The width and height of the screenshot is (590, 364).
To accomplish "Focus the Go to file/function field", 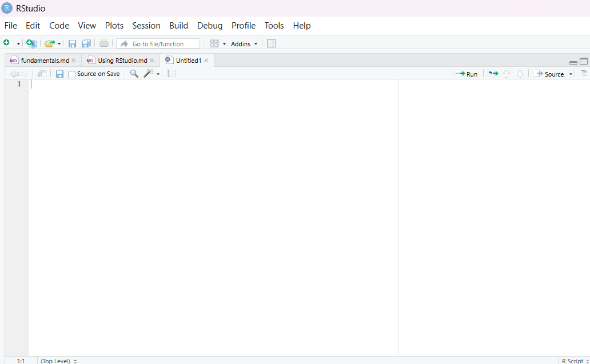I will 158,43.
